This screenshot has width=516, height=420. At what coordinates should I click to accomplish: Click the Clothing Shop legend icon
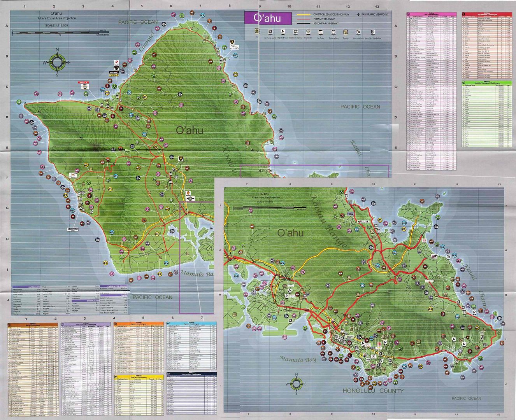334,32
